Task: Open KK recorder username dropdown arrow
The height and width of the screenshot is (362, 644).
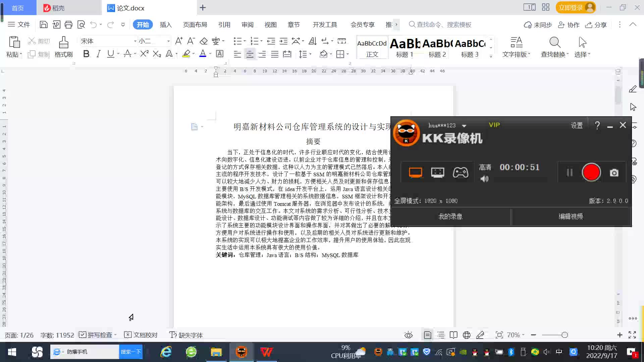Action: 464,126
